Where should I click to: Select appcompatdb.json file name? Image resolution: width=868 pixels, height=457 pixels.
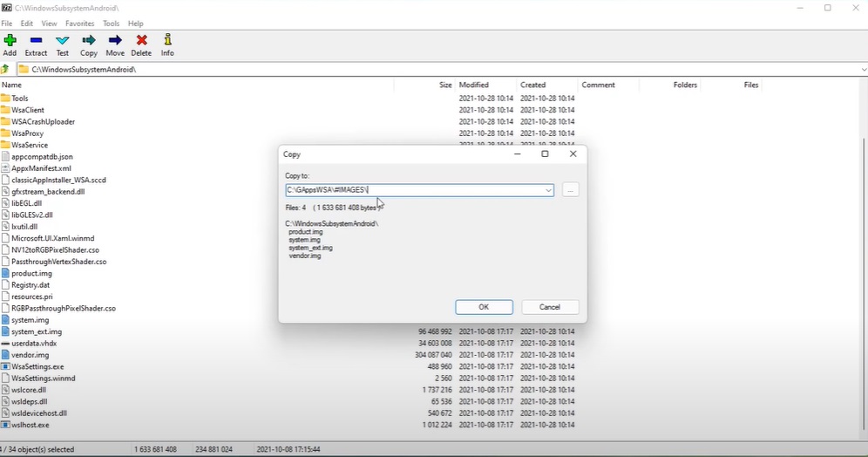coord(42,157)
